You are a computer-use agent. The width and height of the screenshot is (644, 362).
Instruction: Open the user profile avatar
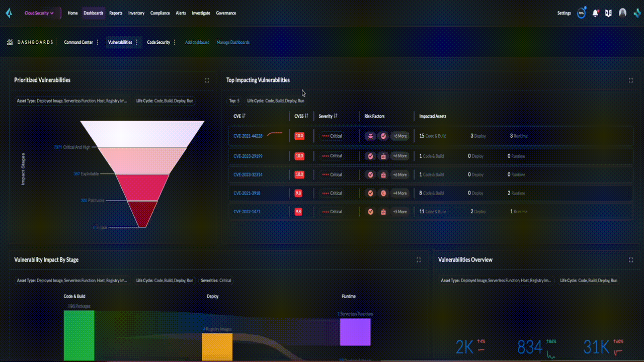pyautogui.click(x=622, y=13)
